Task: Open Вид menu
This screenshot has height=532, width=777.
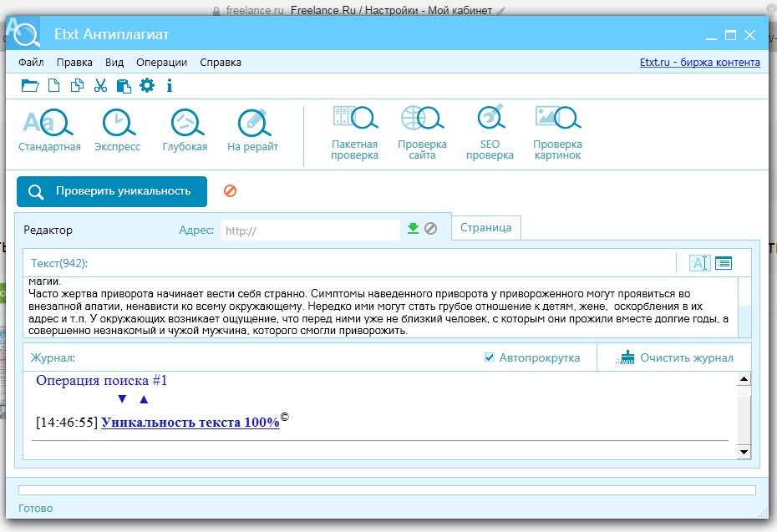Action: pyautogui.click(x=114, y=63)
